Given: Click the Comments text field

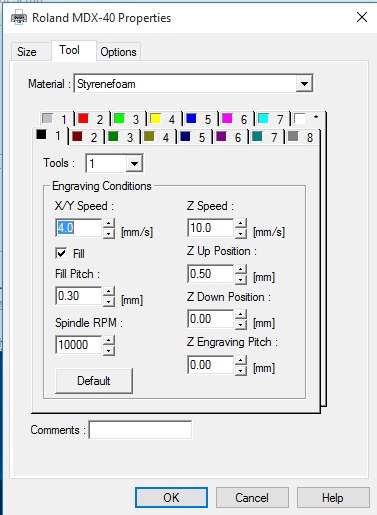Looking at the screenshot, I should (140, 430).
